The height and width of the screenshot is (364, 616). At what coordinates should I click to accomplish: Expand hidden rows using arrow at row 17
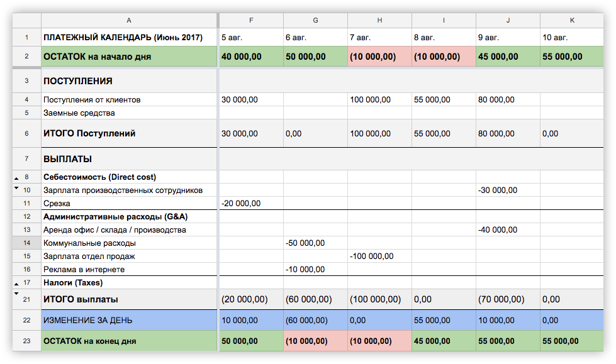coord(16,284)
